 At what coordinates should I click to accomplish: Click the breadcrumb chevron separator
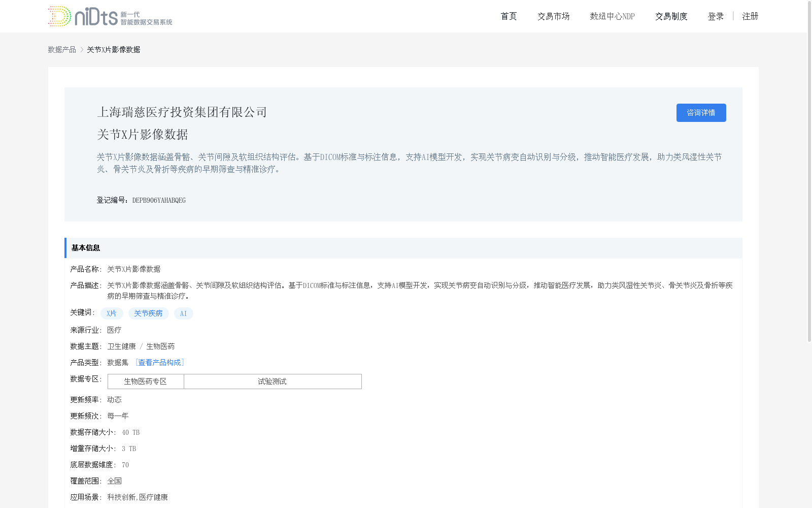point(82,49)
